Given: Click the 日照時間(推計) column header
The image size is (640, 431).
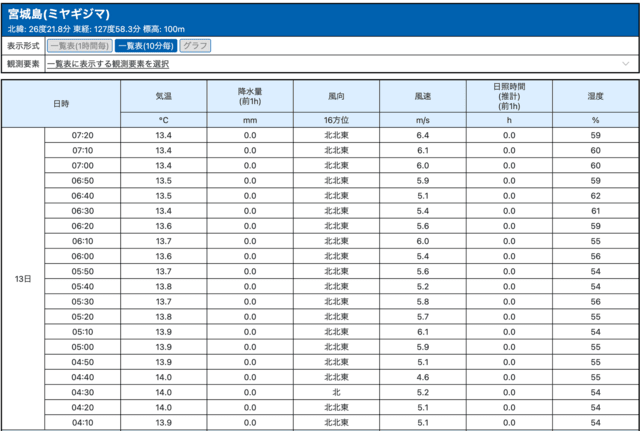Looking at the screenshot, I should pos(509,96).
